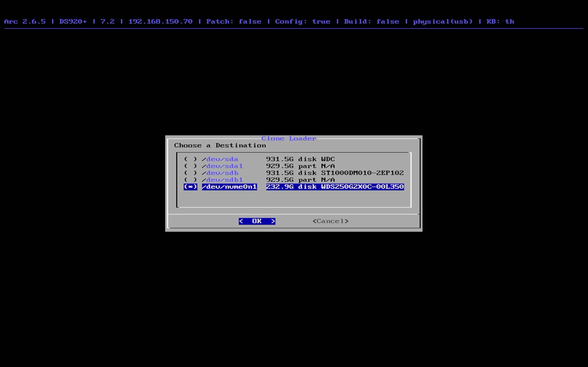
Task: Click the highlighted /dev/nvme0n1 path label
Action: 229,187
